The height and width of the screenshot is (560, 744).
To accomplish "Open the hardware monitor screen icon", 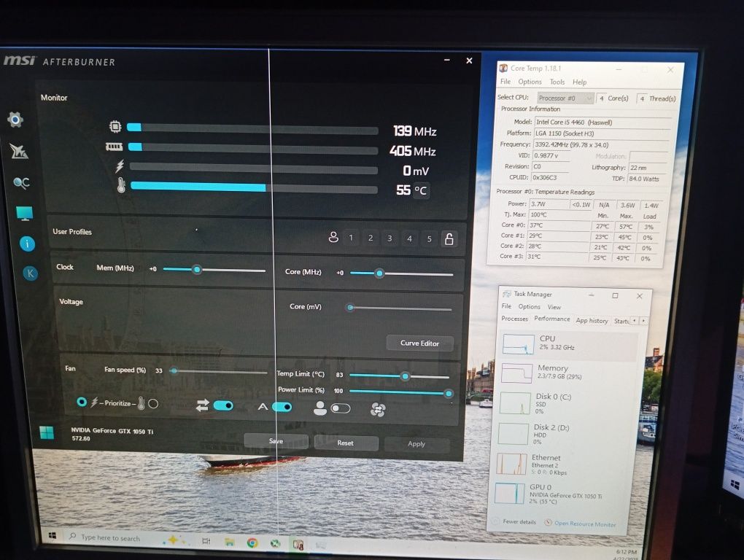I will 24,214.
